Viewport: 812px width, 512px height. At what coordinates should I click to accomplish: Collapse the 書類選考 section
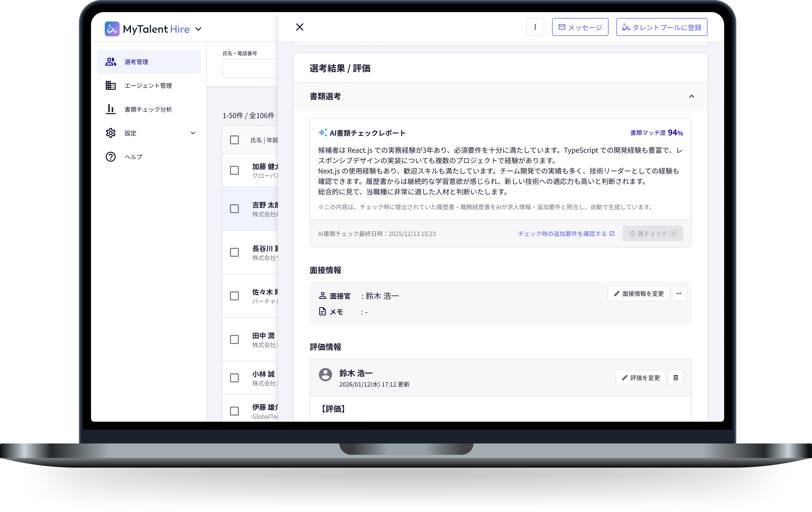(x=691, y=97)
